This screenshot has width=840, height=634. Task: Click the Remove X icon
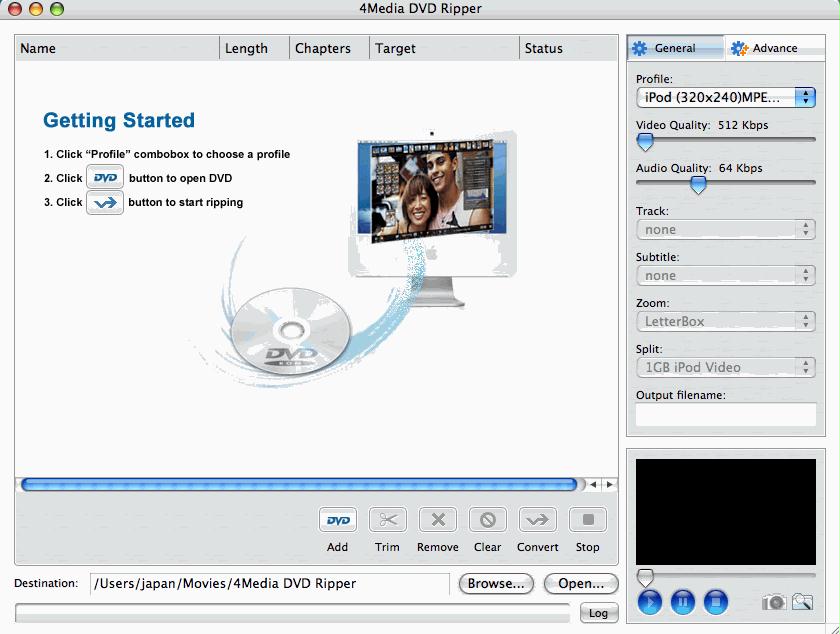pos(438,519)
